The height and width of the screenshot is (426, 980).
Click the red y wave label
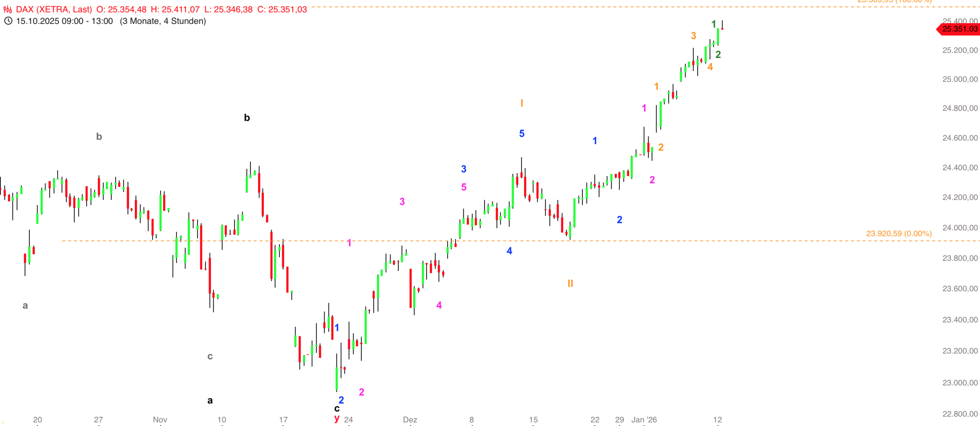(x=337, y=418)
